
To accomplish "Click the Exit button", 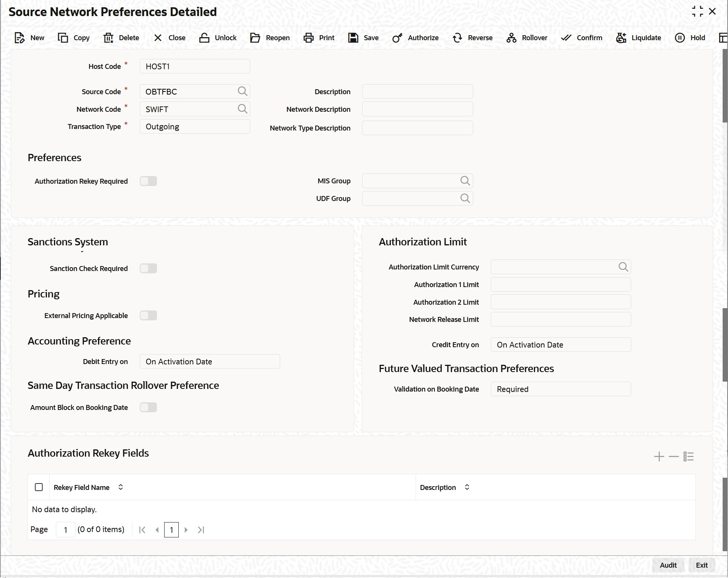I will [702, 565].
